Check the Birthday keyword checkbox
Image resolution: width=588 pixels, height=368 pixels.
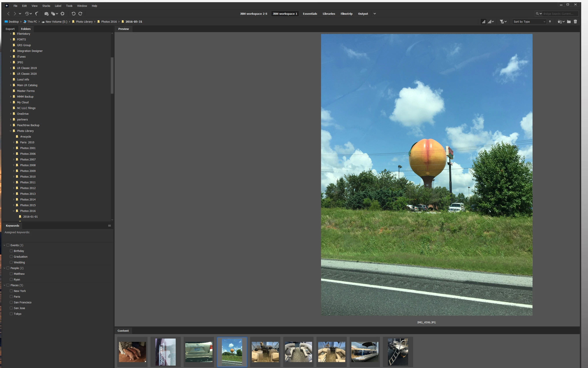pos(11,251)
